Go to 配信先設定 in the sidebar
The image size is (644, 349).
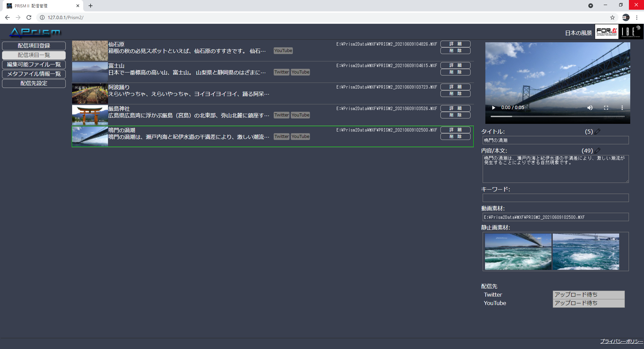[34, 83]
